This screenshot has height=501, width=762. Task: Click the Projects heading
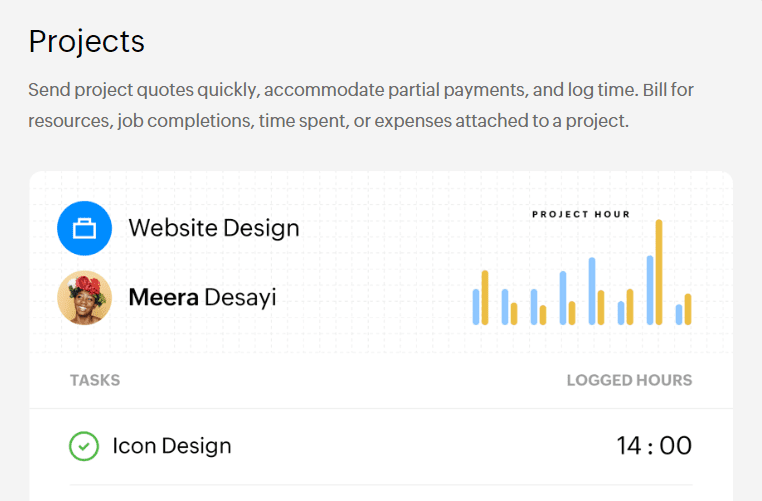pyautogui.click(x=87, y=42)
